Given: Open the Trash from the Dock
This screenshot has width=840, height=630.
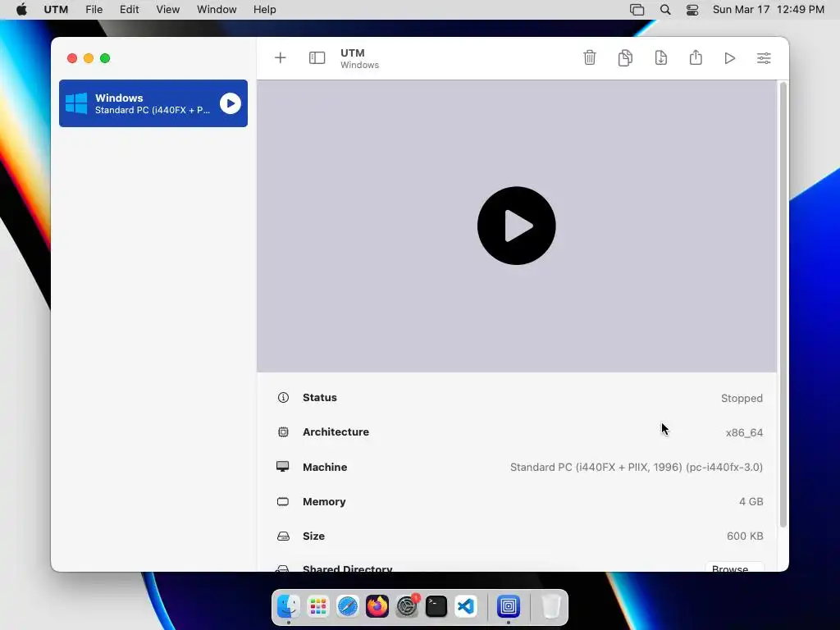Looking at the screenshot, I should tap(550, 606).
